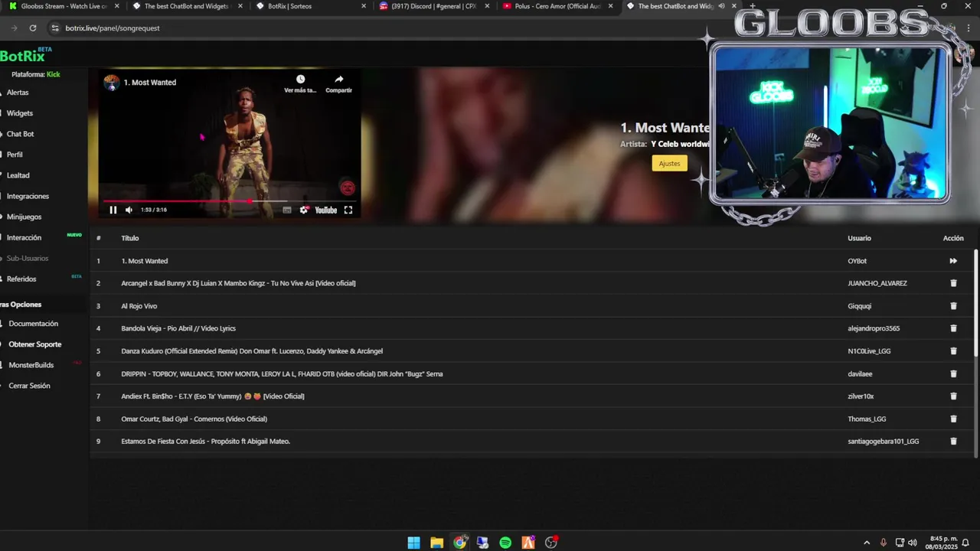Delete the Bandola Vieja request
Screen dimensions: 980x551
[953, 328]
